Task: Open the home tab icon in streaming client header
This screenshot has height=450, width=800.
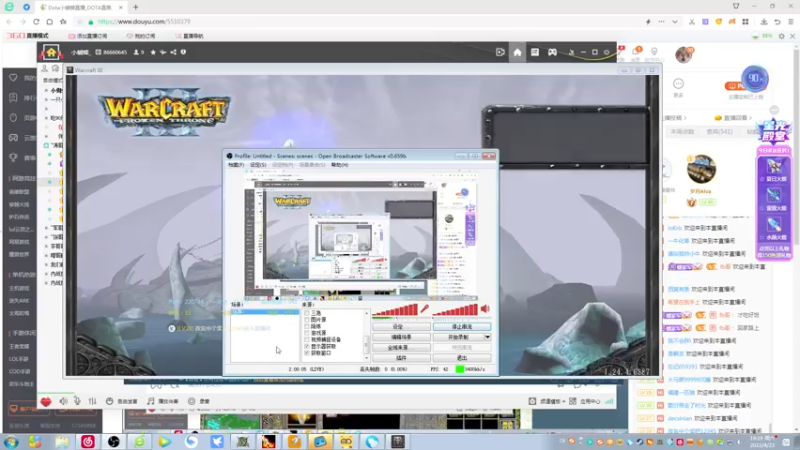Action: pyautogui.click(x=517, y=52)
